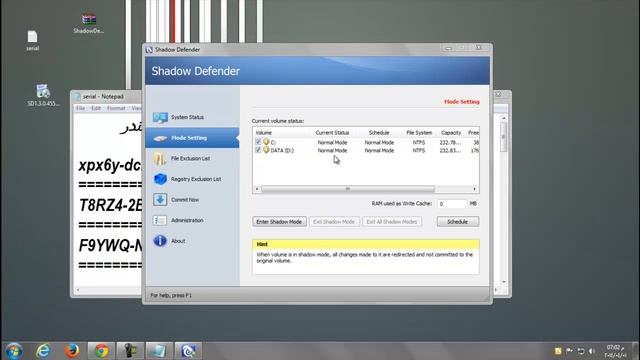Switch to Shadow Defender taskbar item
Viewport: 640px width, 360px height.
coord(188,351)
